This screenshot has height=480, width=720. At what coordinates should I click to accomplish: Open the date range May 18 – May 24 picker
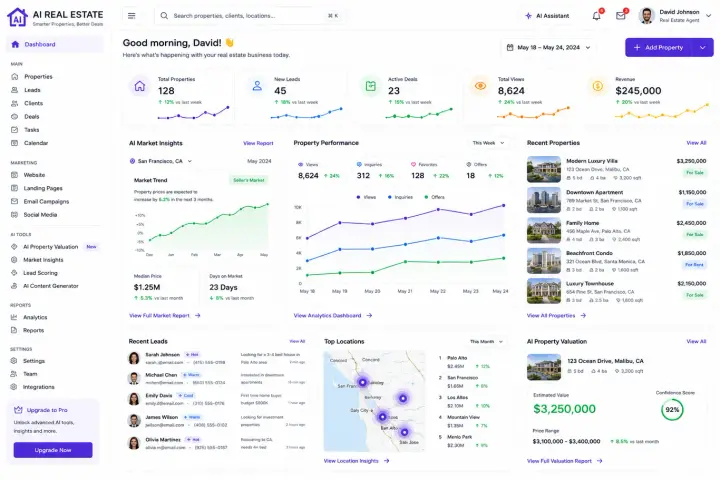548,47
